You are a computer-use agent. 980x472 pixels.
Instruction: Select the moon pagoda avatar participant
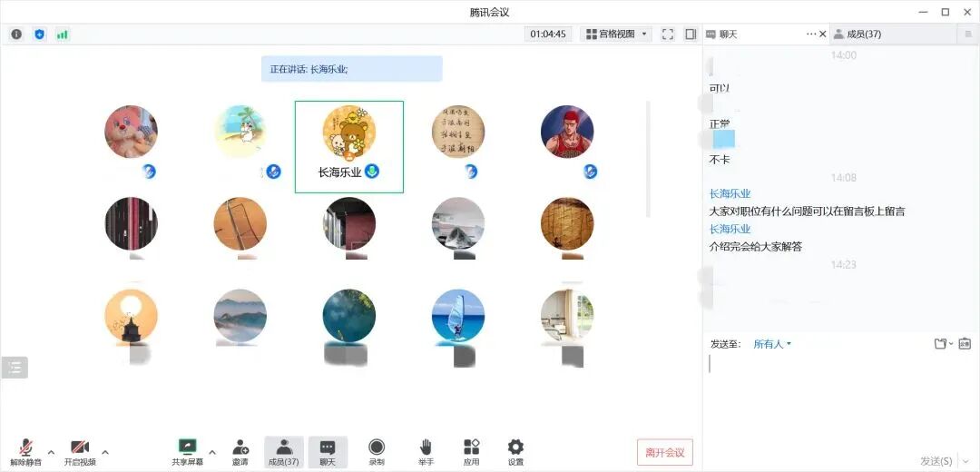(132, 315)
